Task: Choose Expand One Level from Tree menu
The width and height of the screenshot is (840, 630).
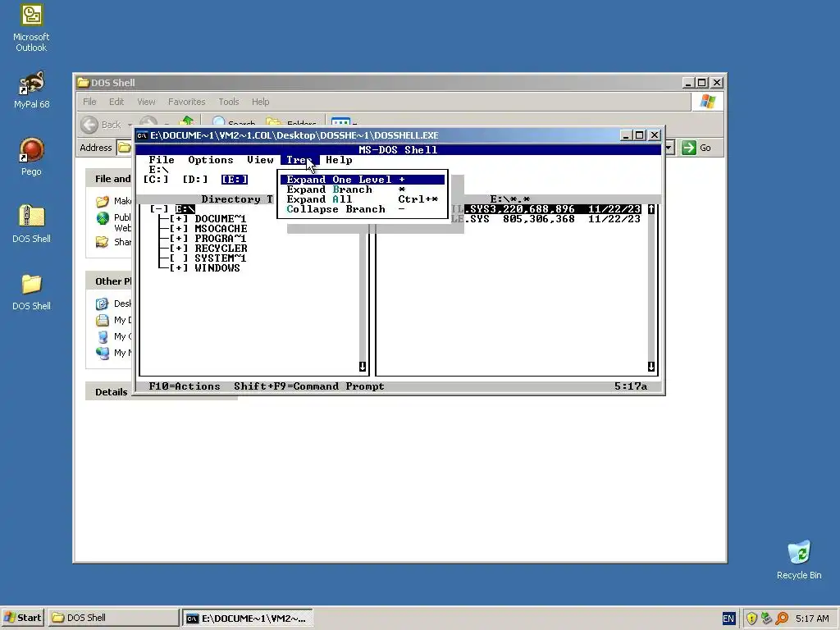Action: coord(363,180)
